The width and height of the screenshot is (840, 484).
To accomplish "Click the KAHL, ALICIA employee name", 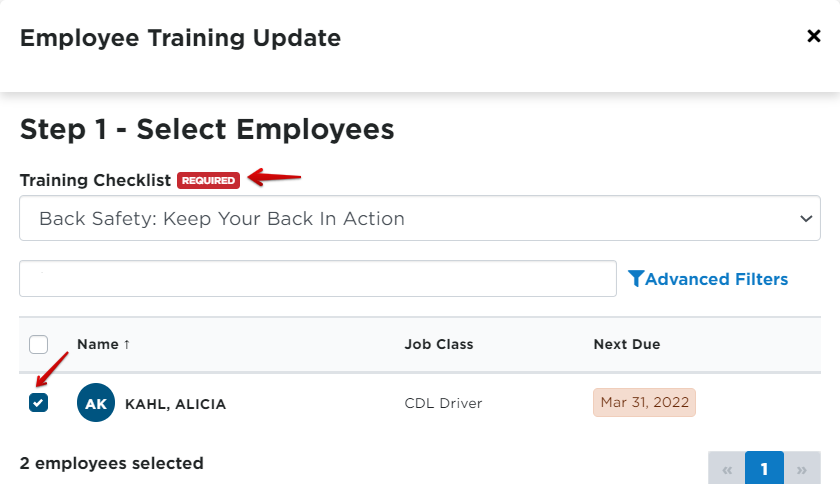I will [176, 404].
